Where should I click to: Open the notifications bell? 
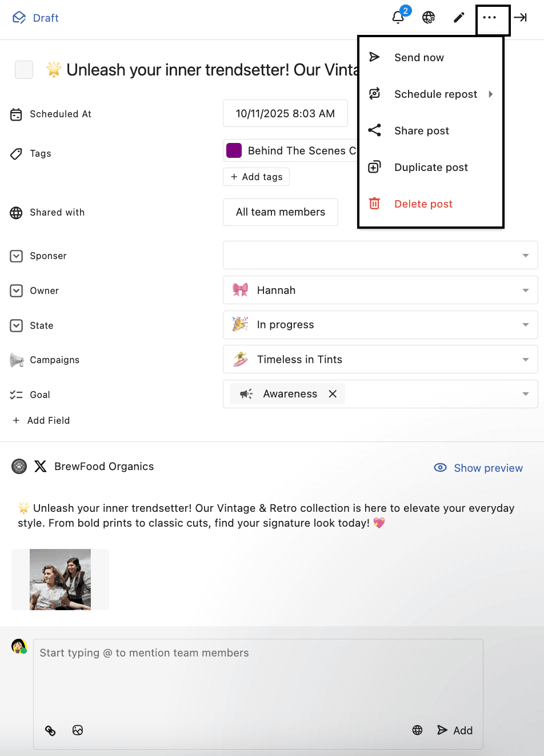tap(398, 18)
